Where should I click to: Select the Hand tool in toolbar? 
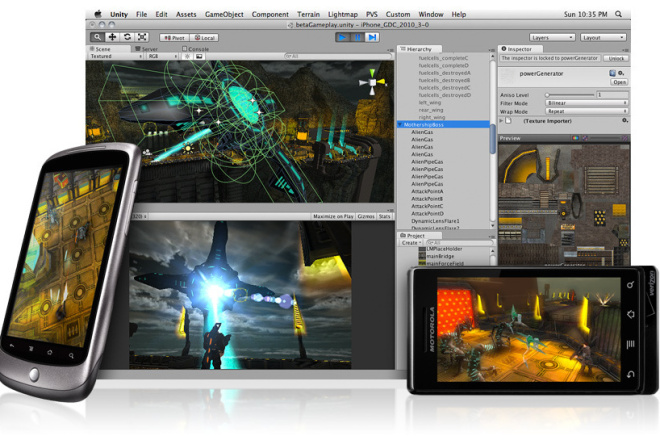(98, 37)
